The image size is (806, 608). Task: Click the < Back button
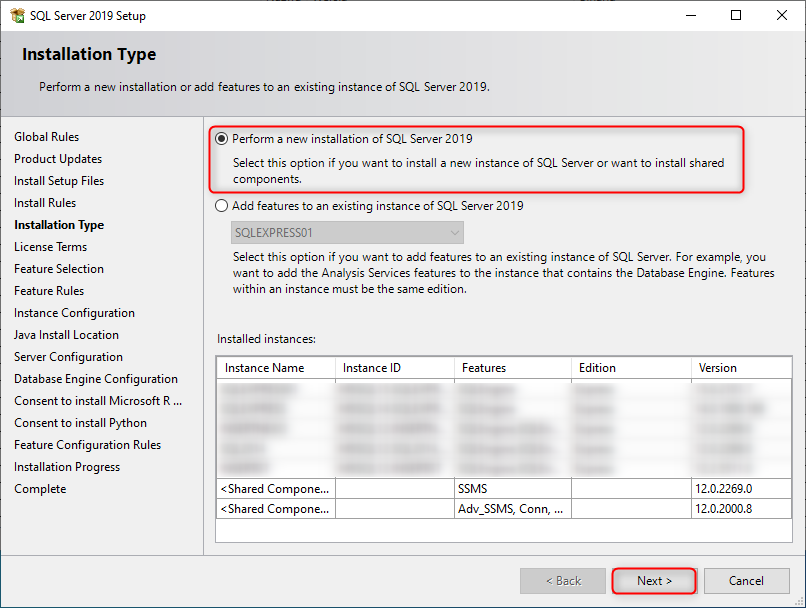click(x=563, y=581)
